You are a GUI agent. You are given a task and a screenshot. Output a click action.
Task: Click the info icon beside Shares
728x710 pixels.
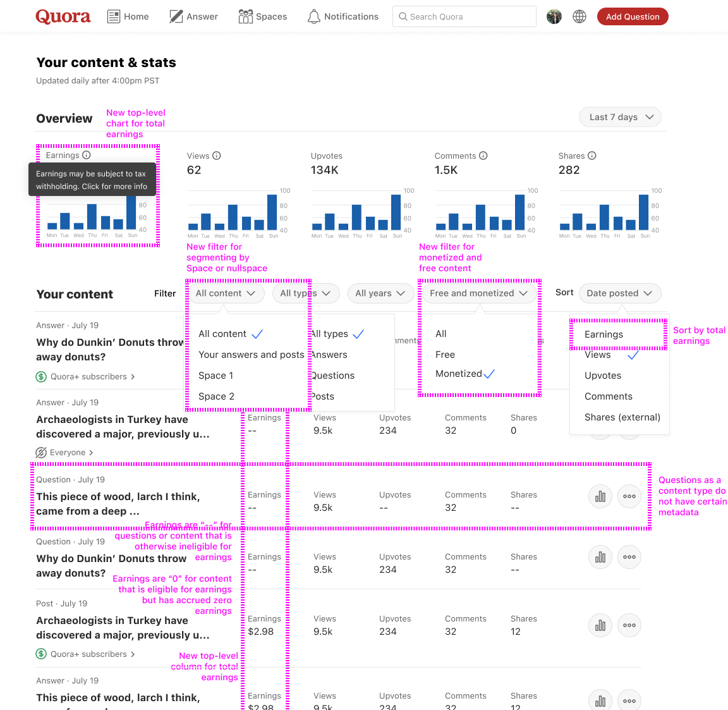click(591, 156)
